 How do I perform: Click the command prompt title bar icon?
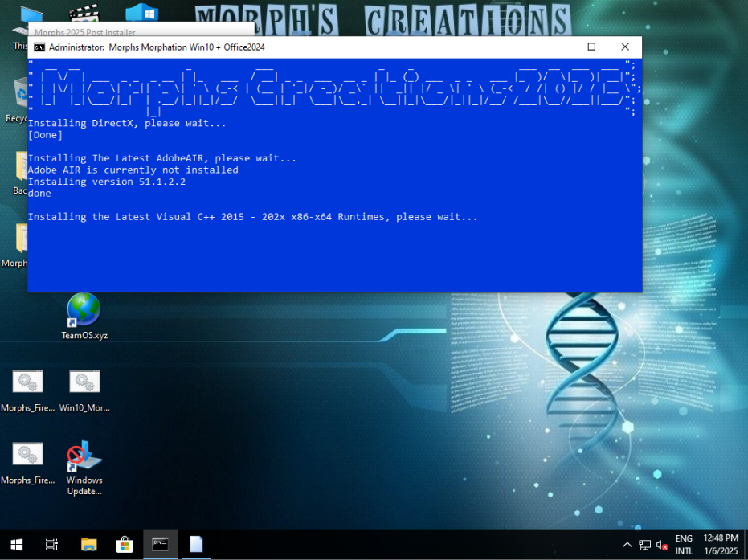coord(39,47)
